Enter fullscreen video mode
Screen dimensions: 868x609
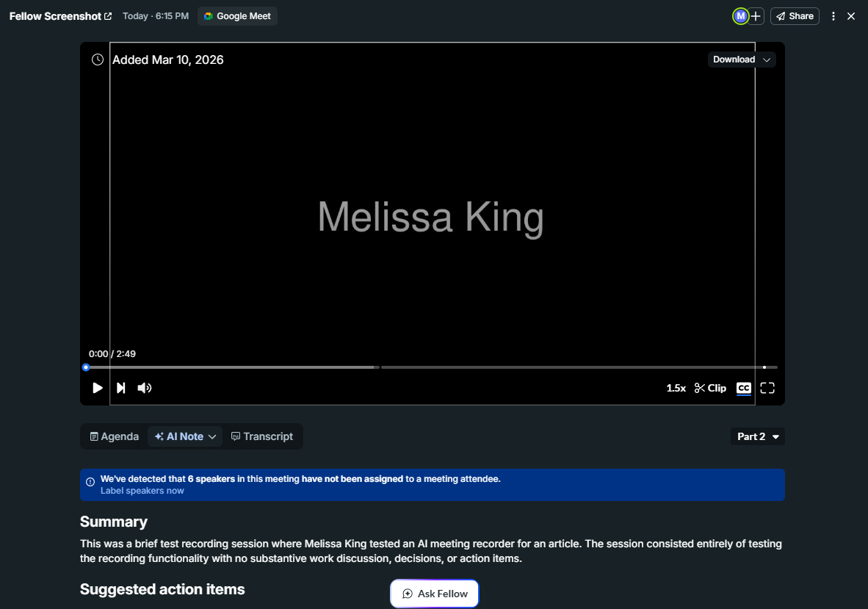click(x=767, y=388)
